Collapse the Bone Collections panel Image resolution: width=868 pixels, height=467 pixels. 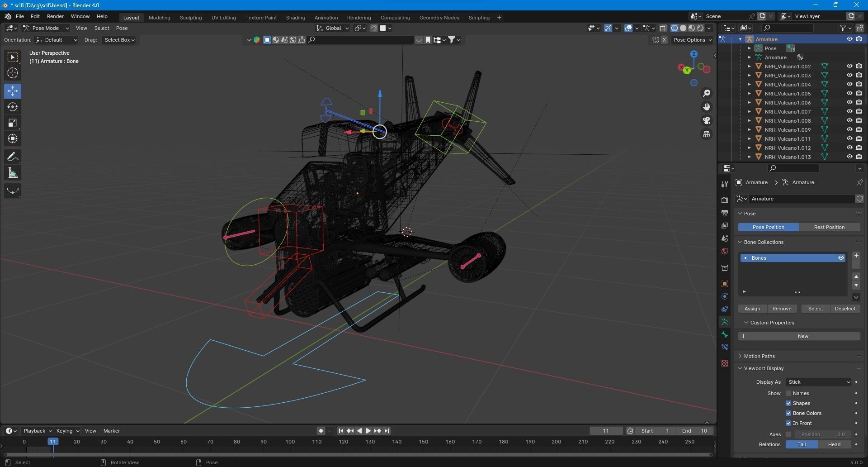(764, 242)
